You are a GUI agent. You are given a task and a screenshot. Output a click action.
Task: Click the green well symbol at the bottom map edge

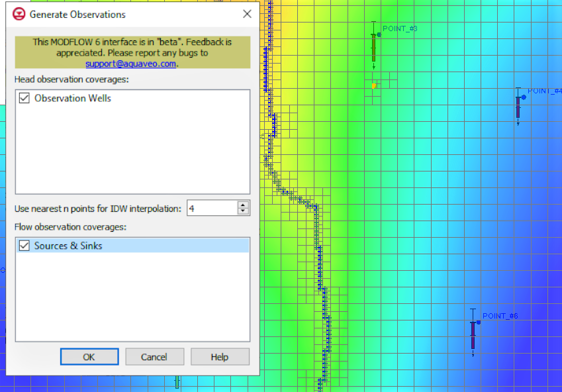click(175, 383)
